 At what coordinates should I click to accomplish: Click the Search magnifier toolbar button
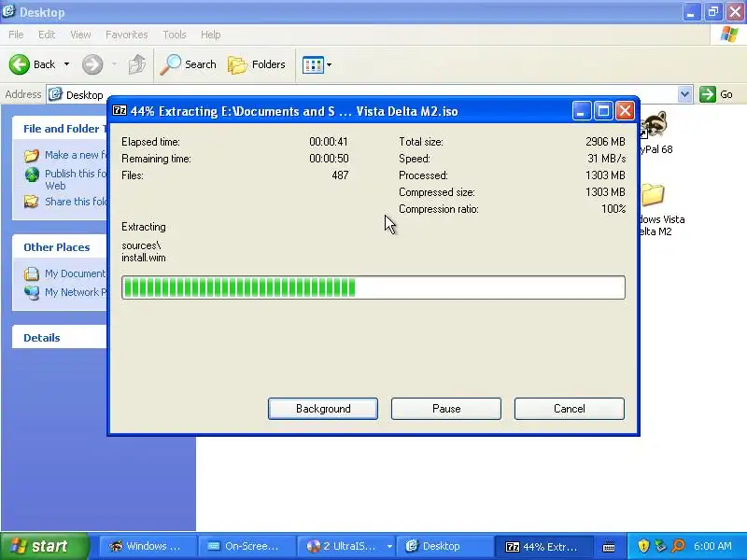[x=188, y=64]
